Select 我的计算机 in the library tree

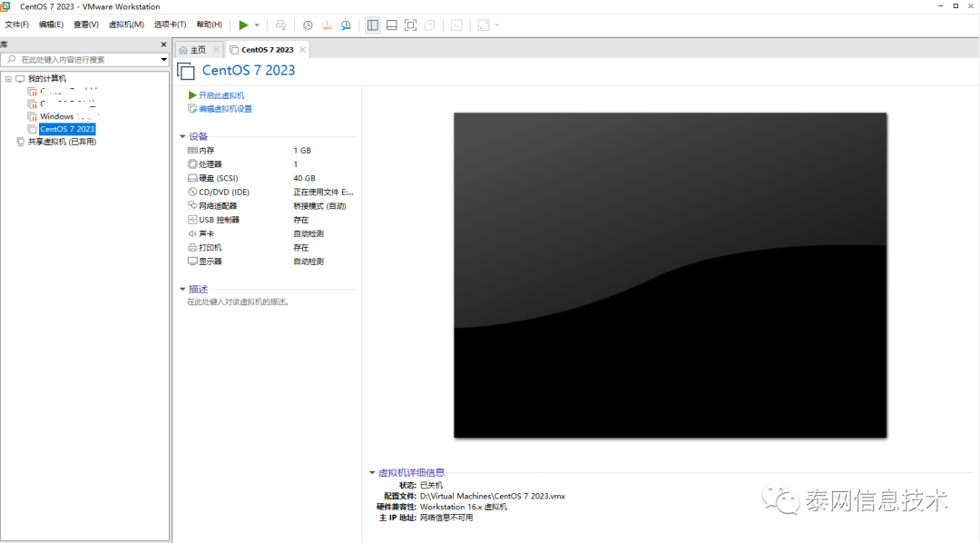pyautogui.click(x=47, y=79)
